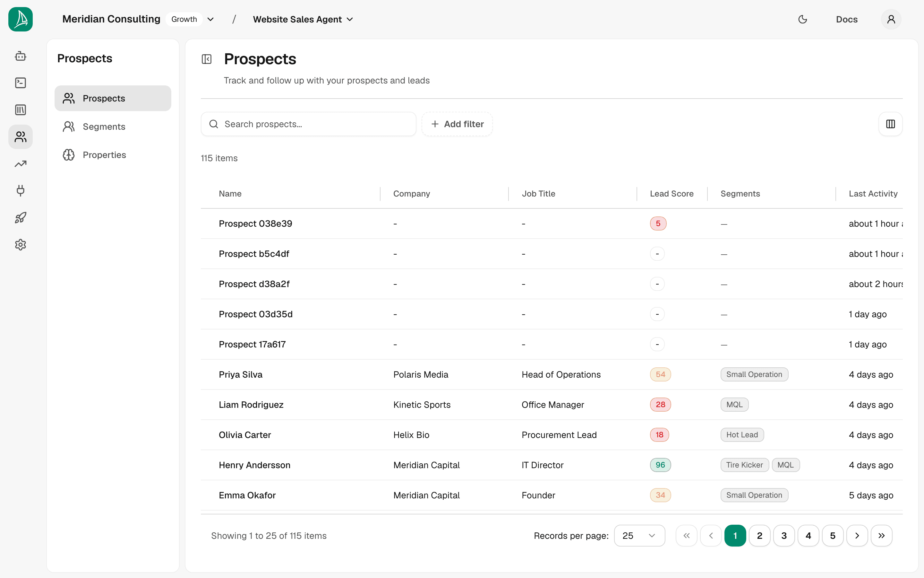Open Emma Okafor prospect

pyautogui.click(x=247, y=495)
